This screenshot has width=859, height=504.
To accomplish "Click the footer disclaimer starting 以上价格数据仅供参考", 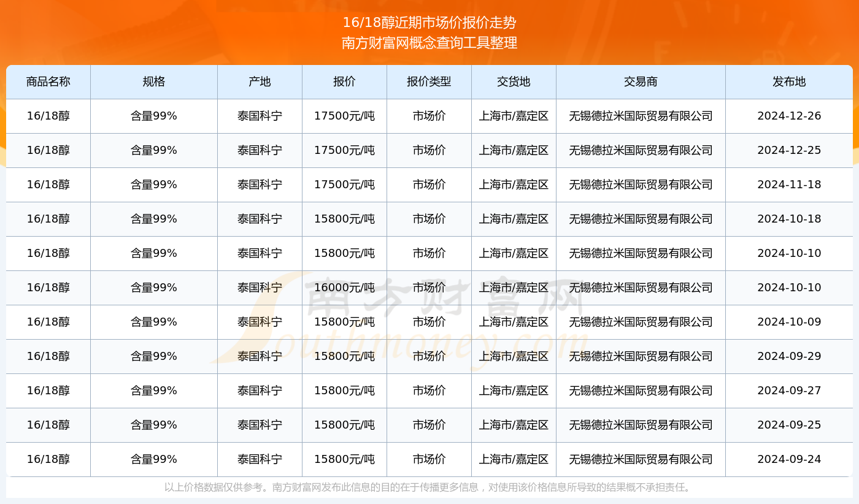I will click(x=429, y=487).
